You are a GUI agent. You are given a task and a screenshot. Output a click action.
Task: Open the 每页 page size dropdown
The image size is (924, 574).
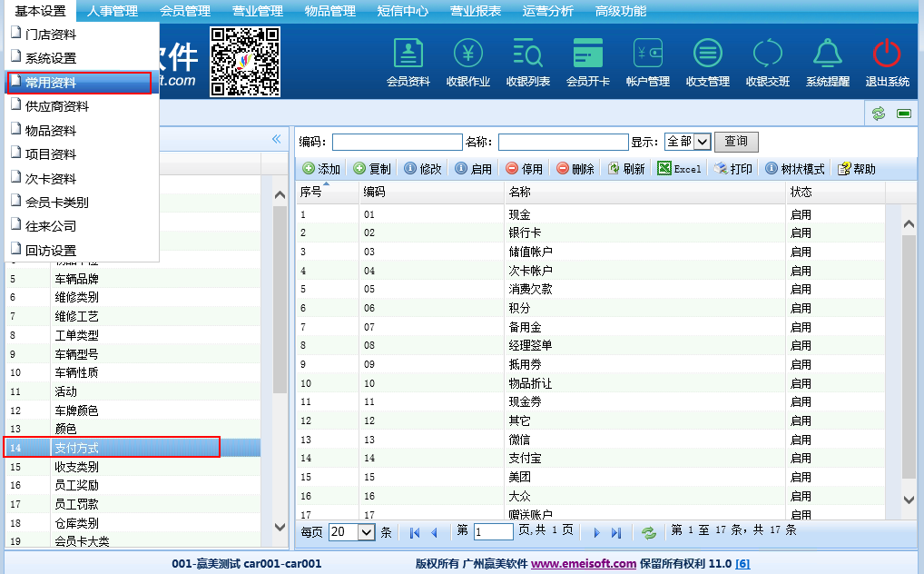352,532
